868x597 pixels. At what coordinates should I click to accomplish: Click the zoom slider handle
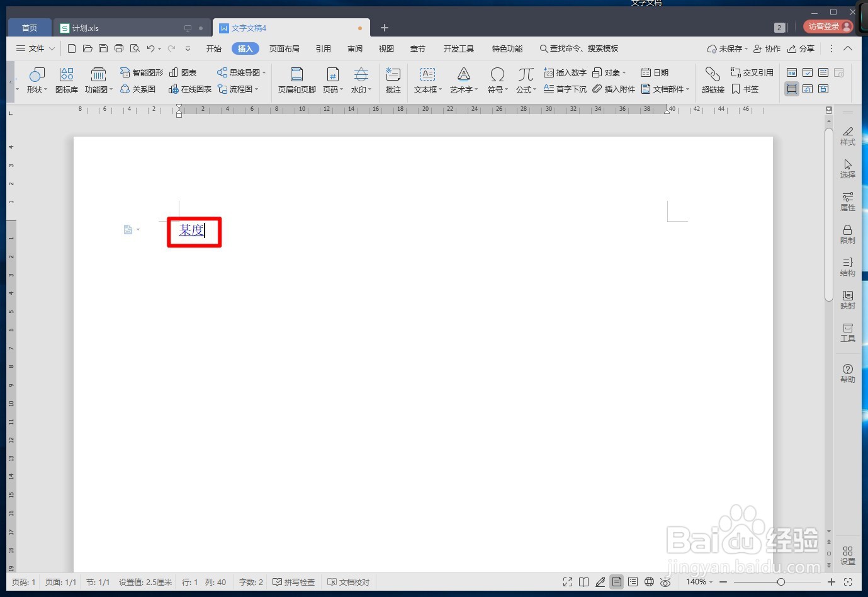click(x=781, y=582)
